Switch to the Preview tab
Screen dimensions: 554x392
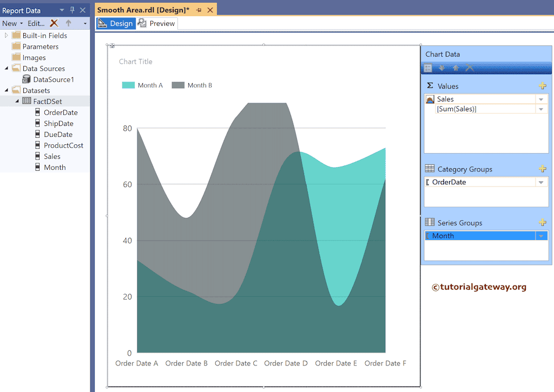(x=157, y=23)
